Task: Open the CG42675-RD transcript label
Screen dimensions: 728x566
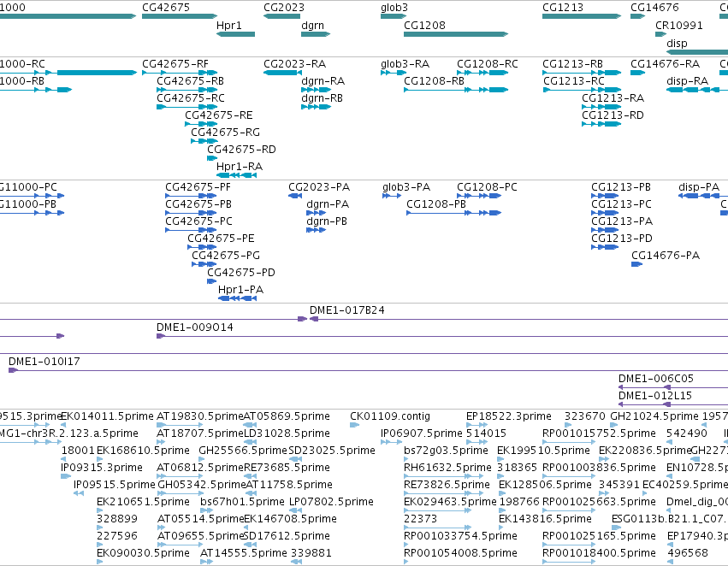Action: click(241, 150)
